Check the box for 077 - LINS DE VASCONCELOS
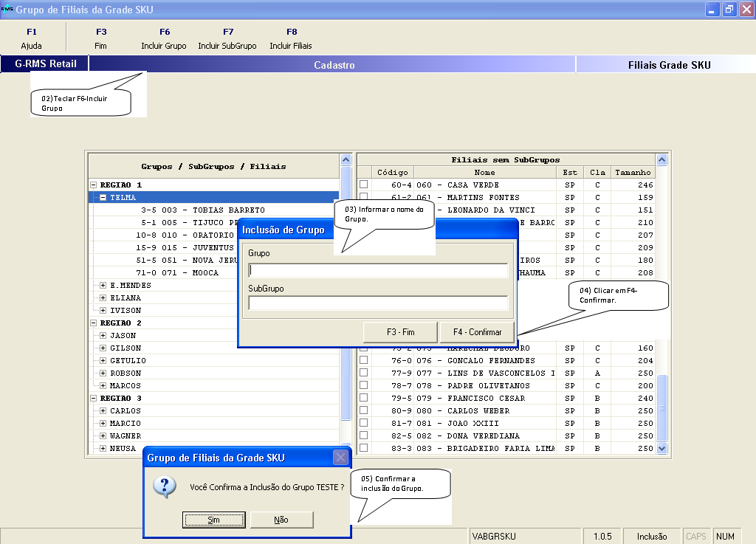The height and width of the screenshot is (544, 756). tap(363, 373)
